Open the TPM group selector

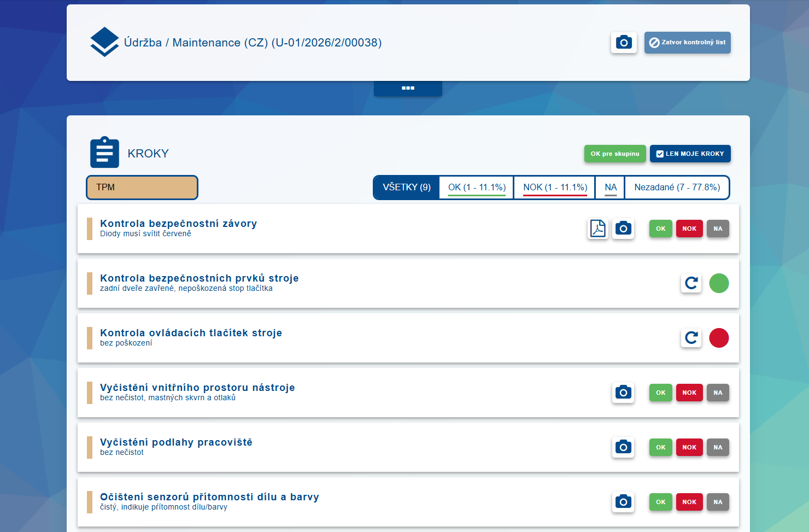[142, 187]
